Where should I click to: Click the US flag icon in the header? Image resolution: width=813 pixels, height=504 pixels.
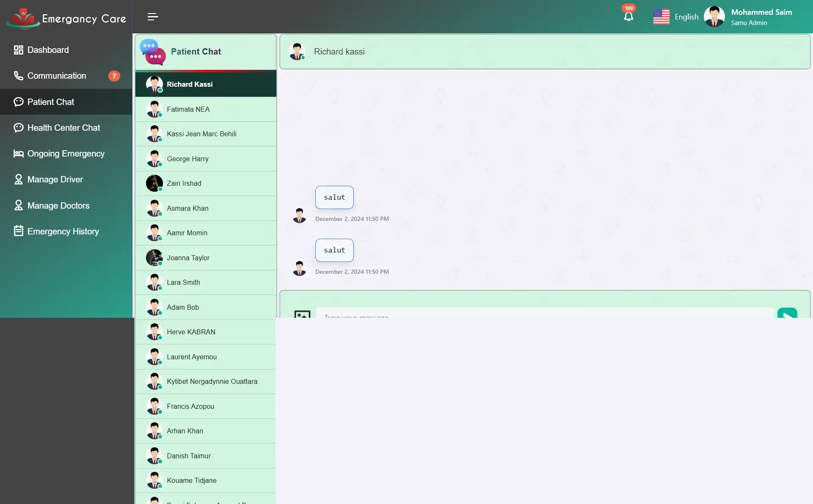click(661, 16)
